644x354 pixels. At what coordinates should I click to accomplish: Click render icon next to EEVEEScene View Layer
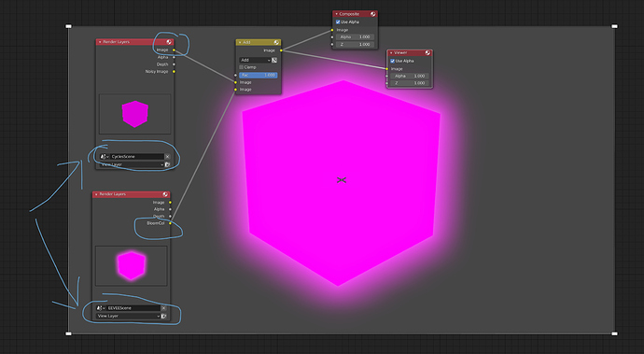click(x=164, y=316)
